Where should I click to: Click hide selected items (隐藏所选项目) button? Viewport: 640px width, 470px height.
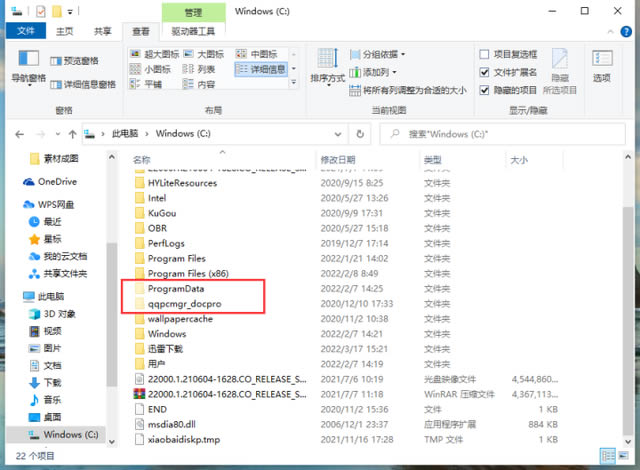pos(560,71)
